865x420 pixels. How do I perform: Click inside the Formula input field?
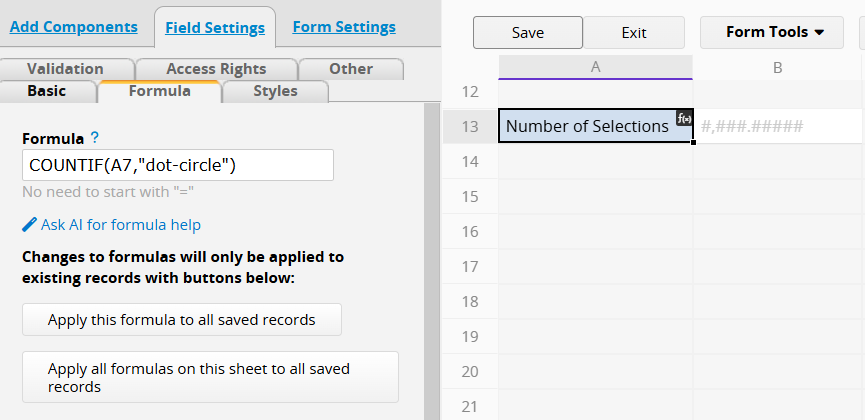coord(178,165)
